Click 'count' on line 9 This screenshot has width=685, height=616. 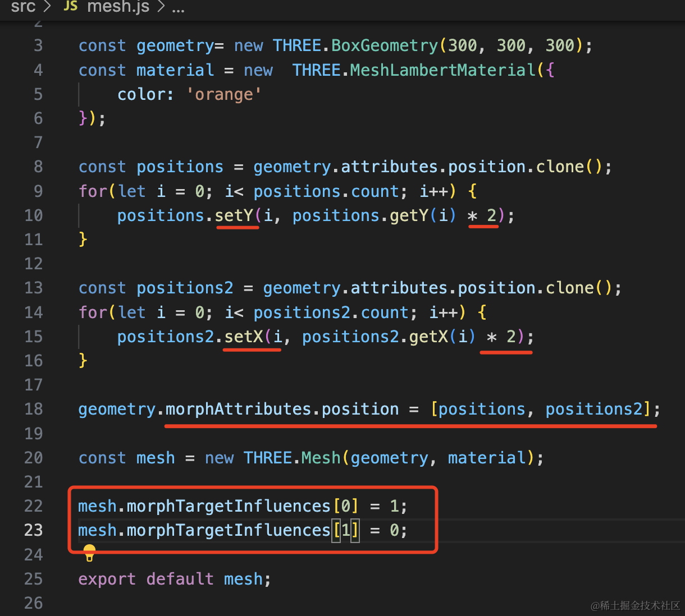(x=375, y=191)
